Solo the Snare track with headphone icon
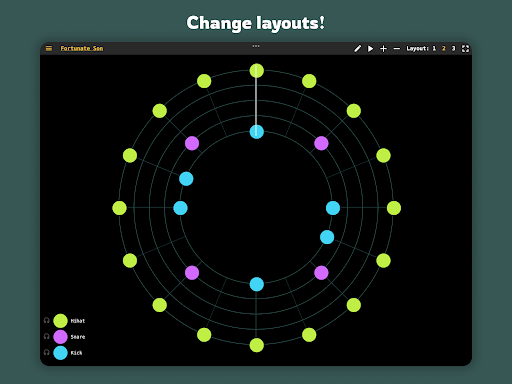The height and width of the screenshot is (384, 512). pos(47,336)
